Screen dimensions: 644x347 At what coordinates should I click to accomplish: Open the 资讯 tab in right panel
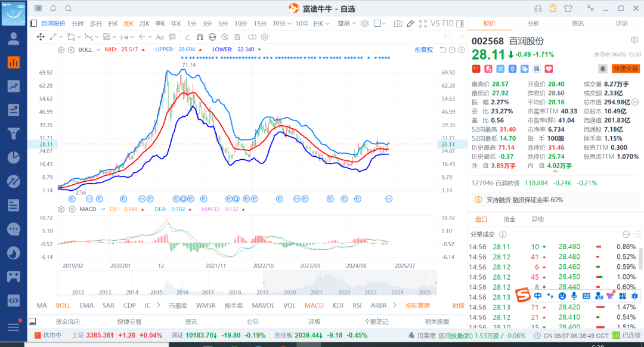click(x=577, y=23)
